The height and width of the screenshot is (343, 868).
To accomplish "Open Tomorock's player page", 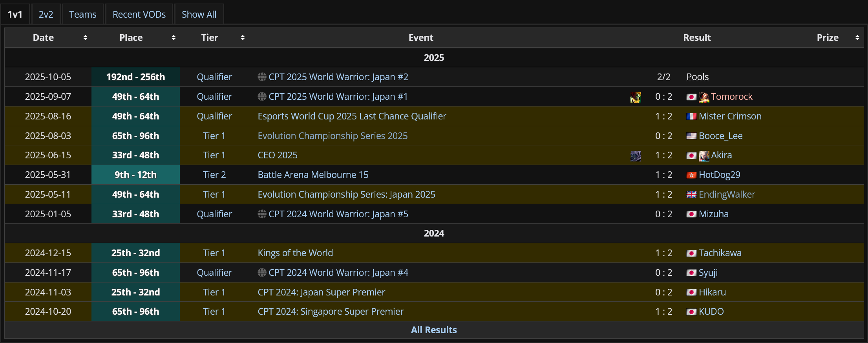I will 732,97.
